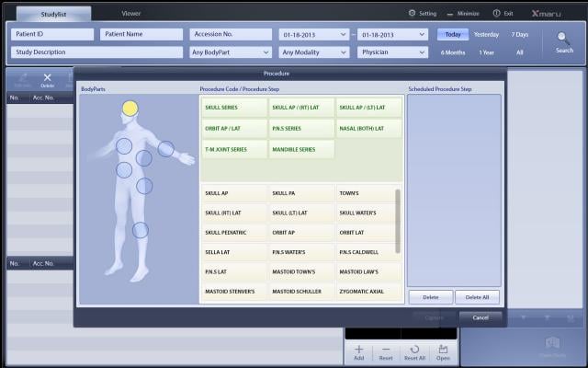Click Cancel in the Procedure dialog

click(481, 316)
